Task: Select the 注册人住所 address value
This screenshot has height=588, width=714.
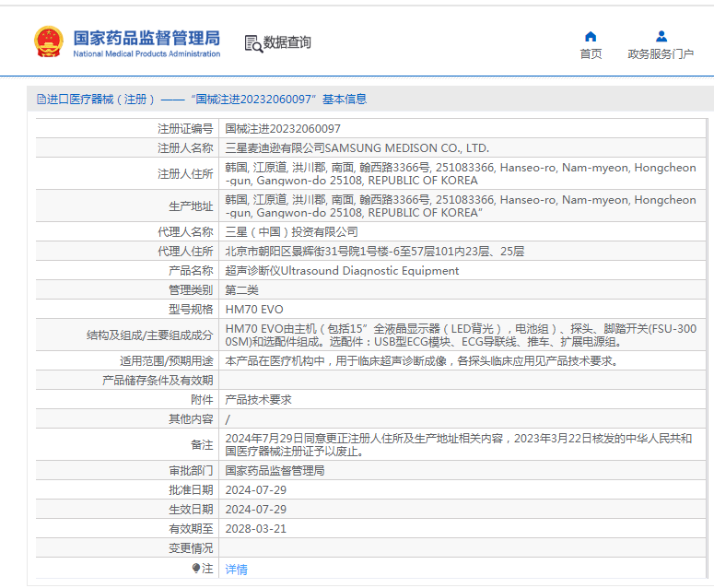Action: 461,174
